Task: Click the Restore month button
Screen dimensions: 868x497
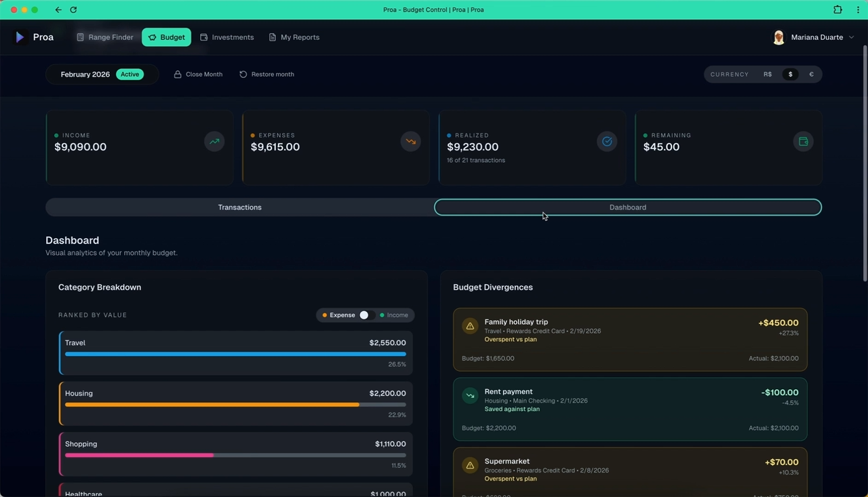Action: pyautogui.click(x=267, y=74)
